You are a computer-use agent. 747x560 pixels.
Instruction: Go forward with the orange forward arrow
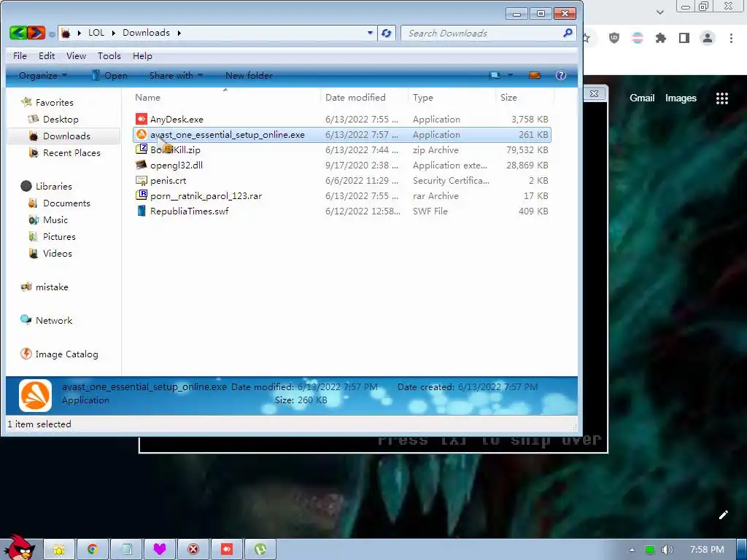pyautogui.click(x=36, y=33)
